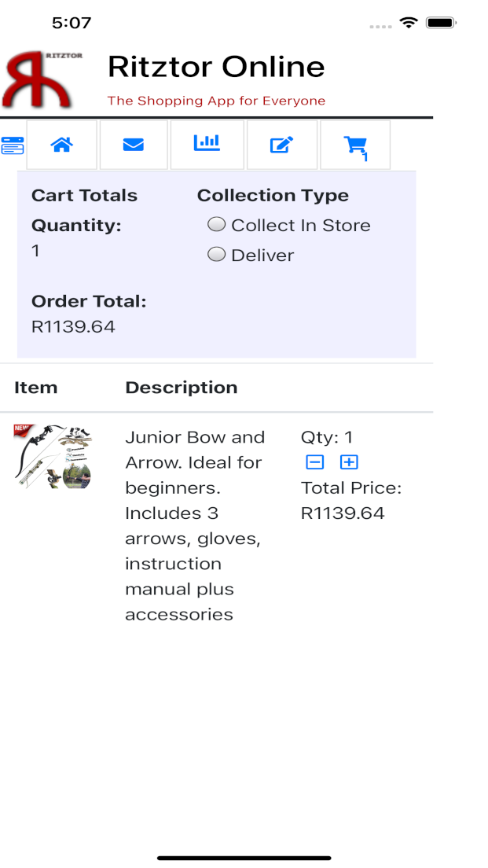Decrease quantity with the minus icon
Image resolution: width=488 pixels, height=868 pixels.
[x=314, y=462]
